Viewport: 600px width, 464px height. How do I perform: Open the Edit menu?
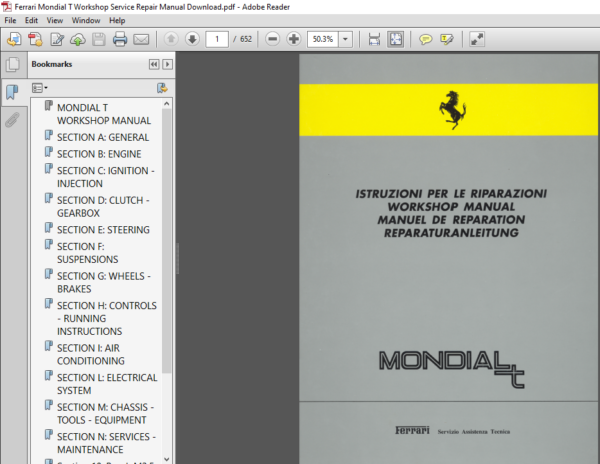(31, 20)
